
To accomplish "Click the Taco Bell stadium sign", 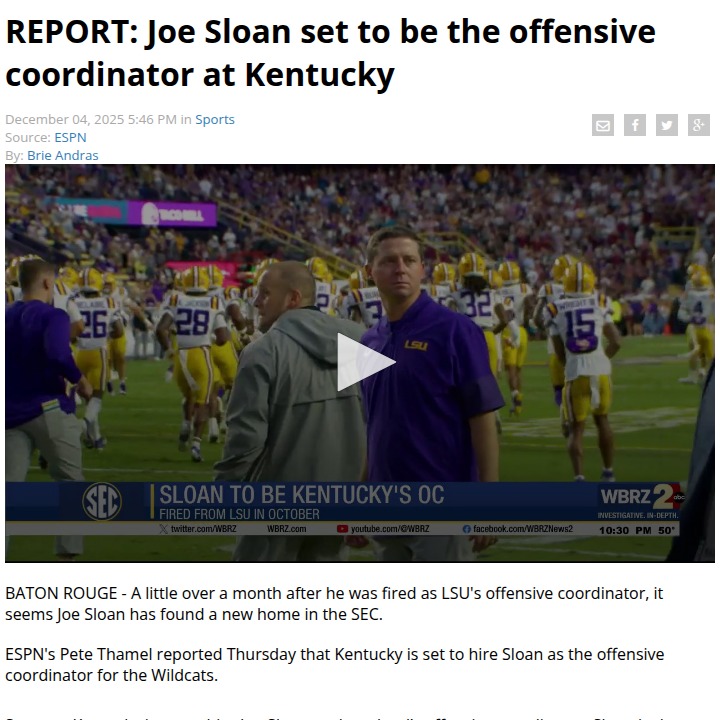I will (172, 214).
